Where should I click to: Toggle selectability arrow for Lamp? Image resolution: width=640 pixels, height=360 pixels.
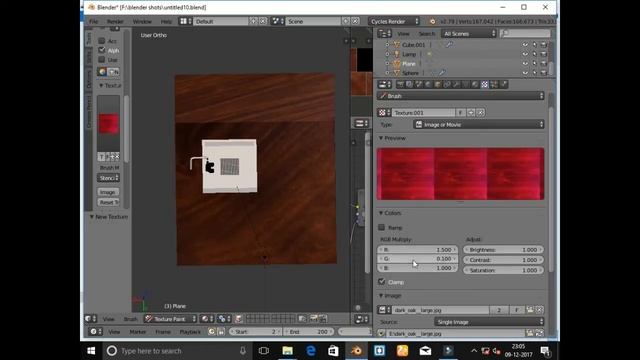pyautogui.click(x=534, y=54)
